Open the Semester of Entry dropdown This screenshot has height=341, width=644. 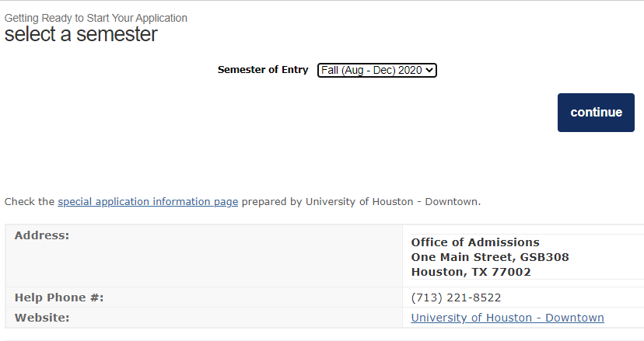click(376, 70)
